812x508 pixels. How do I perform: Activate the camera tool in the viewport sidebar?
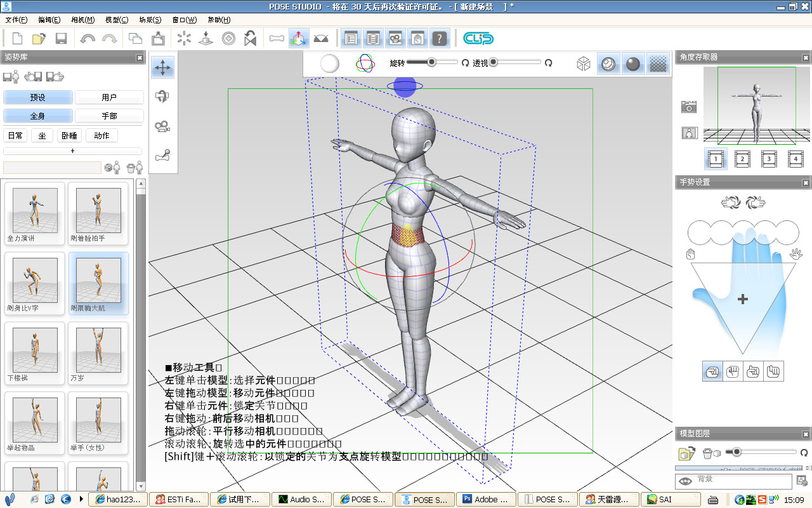(x=163, y=125)
